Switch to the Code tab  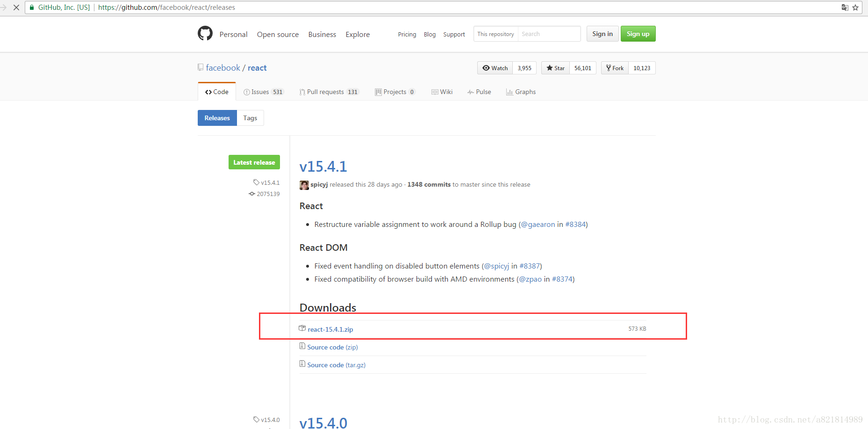click(217, 92)
